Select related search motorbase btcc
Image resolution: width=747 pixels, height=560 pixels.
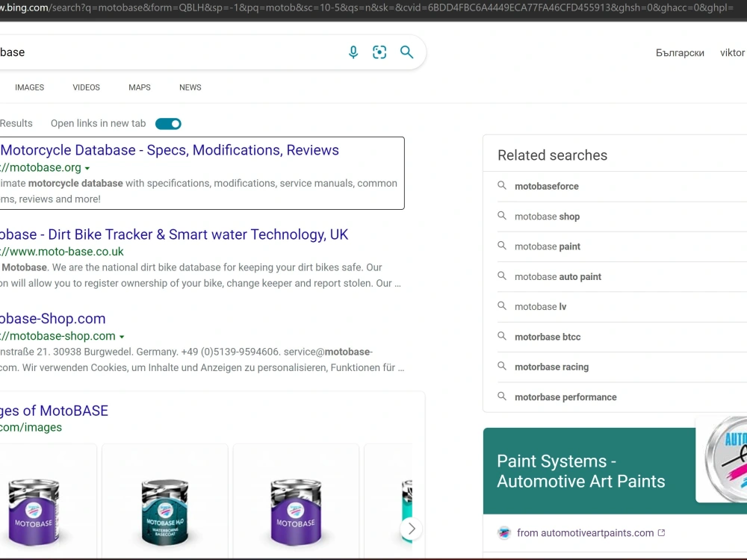coord(548,337)
